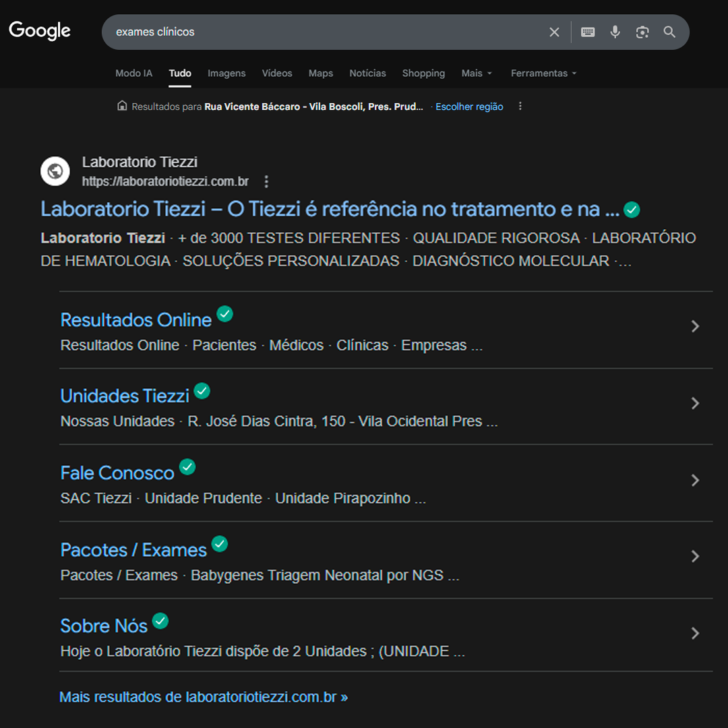Screen dimensions: 728x728
Task: Click the Laboratorio Tiezzi globe favicon
Action: [x=55, y=171]
